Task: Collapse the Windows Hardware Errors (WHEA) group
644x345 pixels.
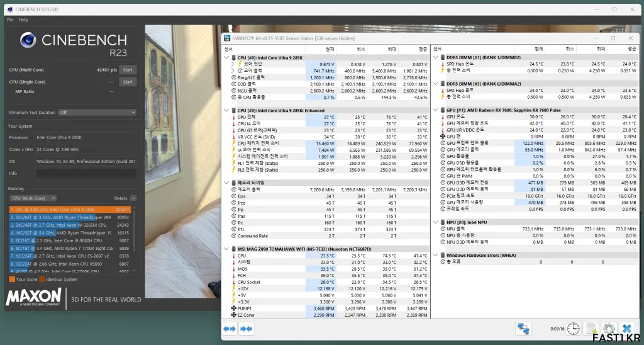Action: tap(435, 256)
